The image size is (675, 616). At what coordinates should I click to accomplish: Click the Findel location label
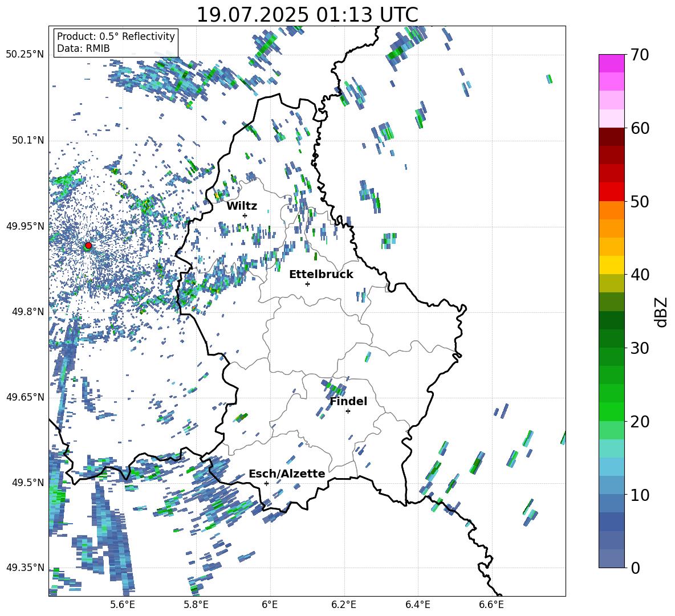348,401
